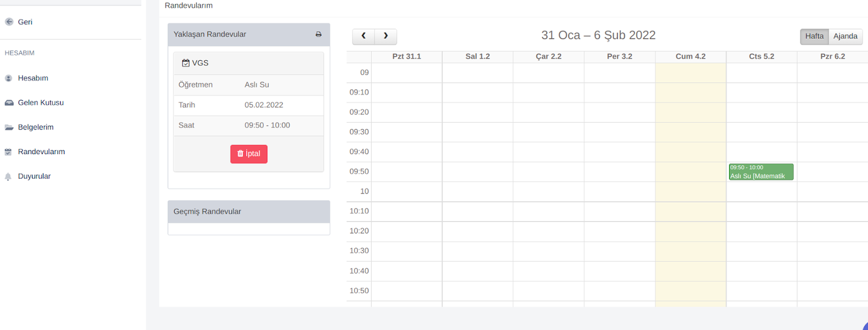Go to next week in calendar

tap(385, 36)
